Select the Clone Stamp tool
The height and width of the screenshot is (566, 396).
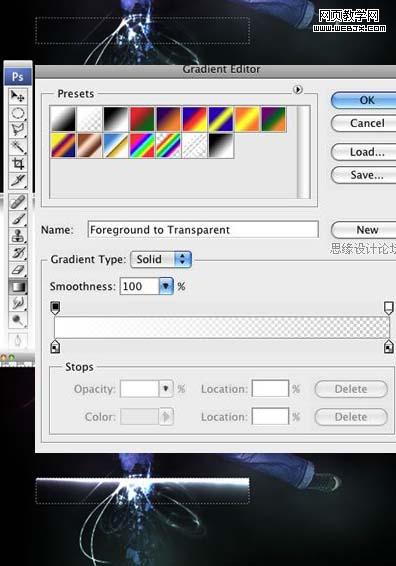coord(18,236)
